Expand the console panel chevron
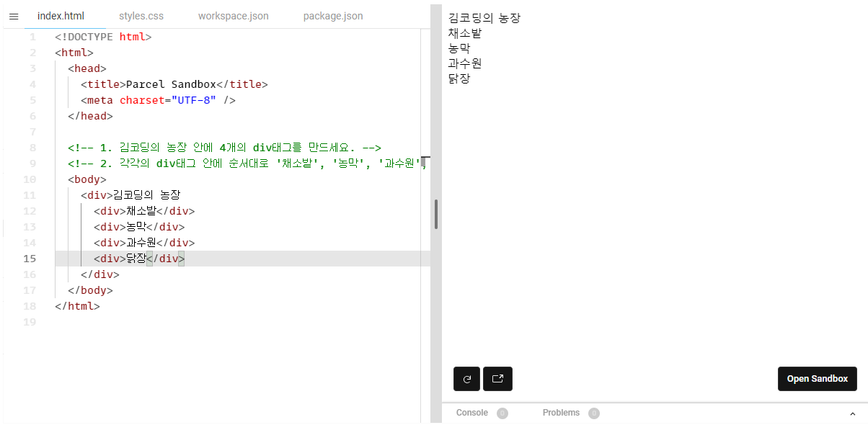This screenshot has width=868, height=430. click(x=853, y=413)
